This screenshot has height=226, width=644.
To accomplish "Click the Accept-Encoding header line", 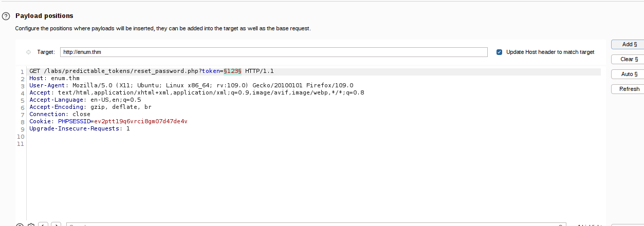I will click(90, 107).
